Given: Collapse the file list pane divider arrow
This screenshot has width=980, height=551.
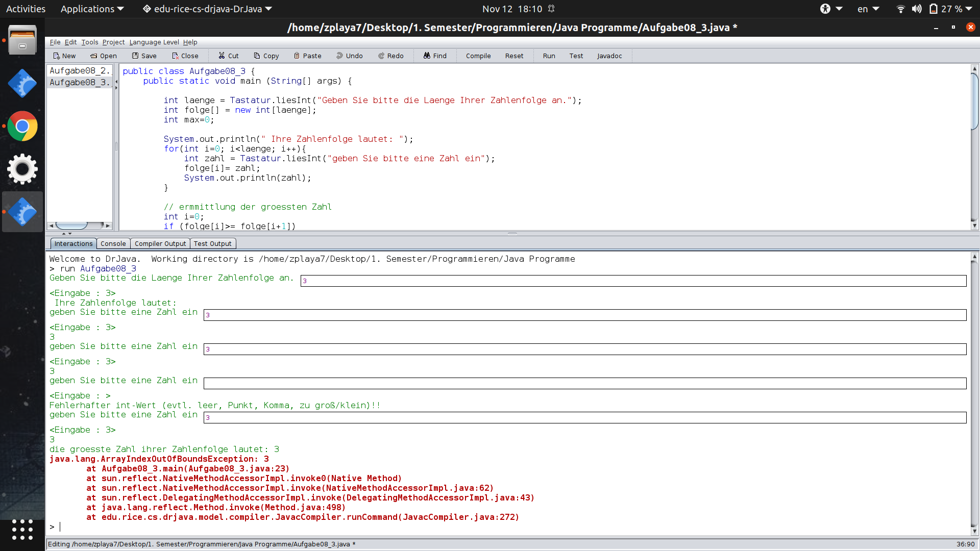Looking at the screenshot, I should [116, 81].
